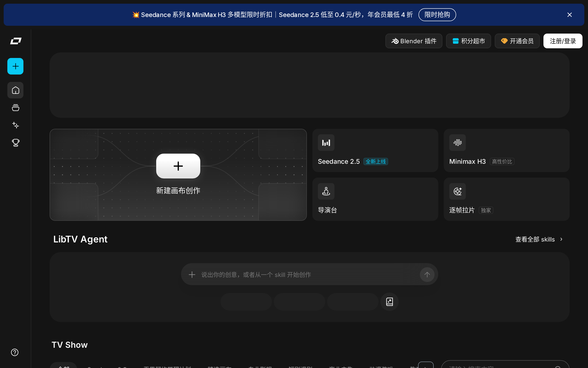Click the 注册/登录 button
Screen dimensions: 588x368
click(x=563, y=41)
